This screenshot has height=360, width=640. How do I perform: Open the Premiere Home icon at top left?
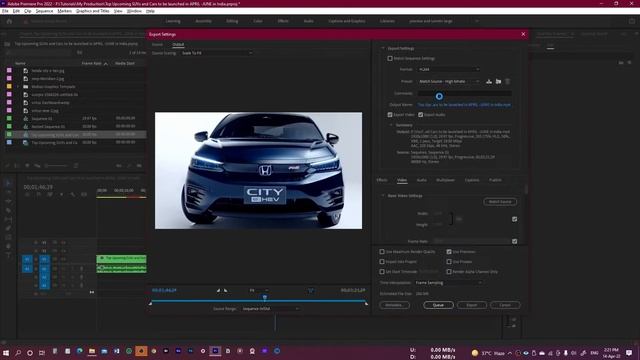tap(9, 21)
